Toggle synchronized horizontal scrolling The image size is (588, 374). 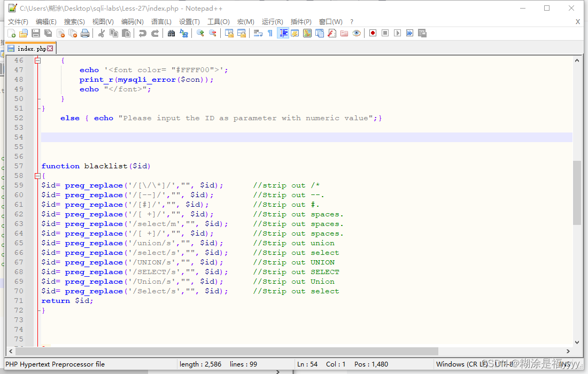[242, 33]
